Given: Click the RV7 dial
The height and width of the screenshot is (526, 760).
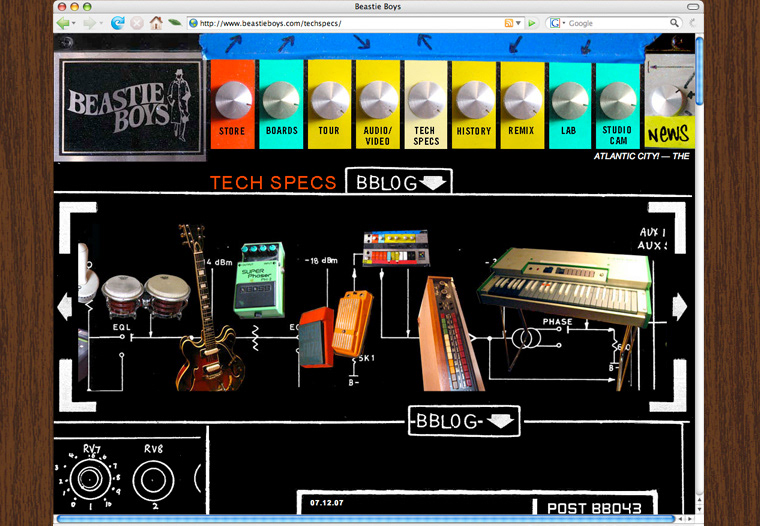Looking at the screenshot, I should [x=89, y=479].
